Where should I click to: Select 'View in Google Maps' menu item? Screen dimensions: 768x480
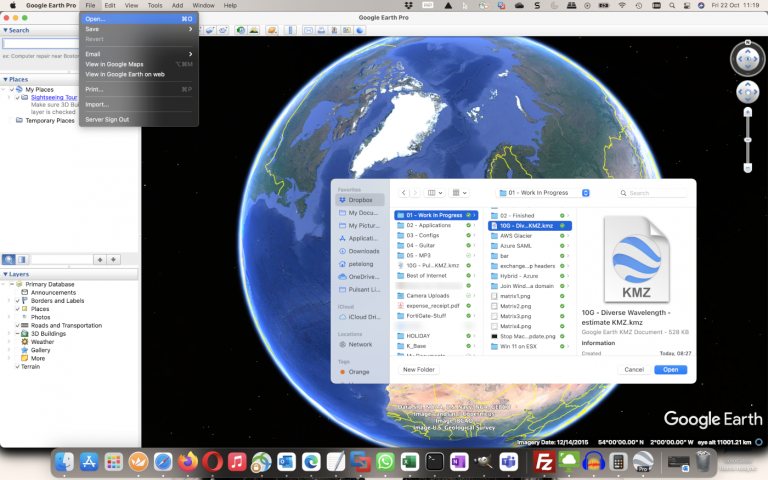tap(114, 64)
